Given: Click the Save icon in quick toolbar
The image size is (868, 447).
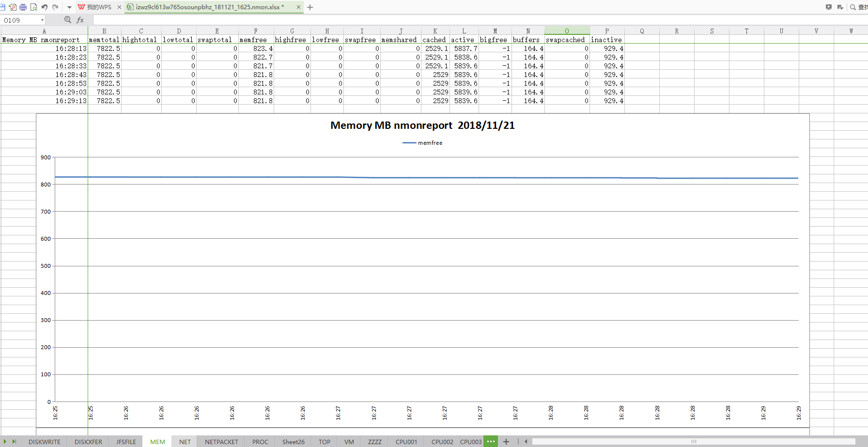Looking at the screenshot, I should (x=2, y=7).
